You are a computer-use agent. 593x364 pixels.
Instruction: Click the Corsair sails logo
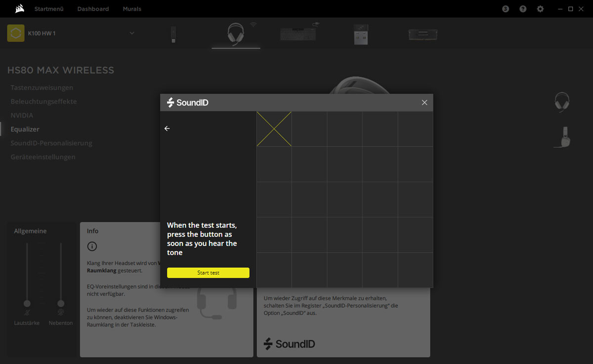point(20,9)
